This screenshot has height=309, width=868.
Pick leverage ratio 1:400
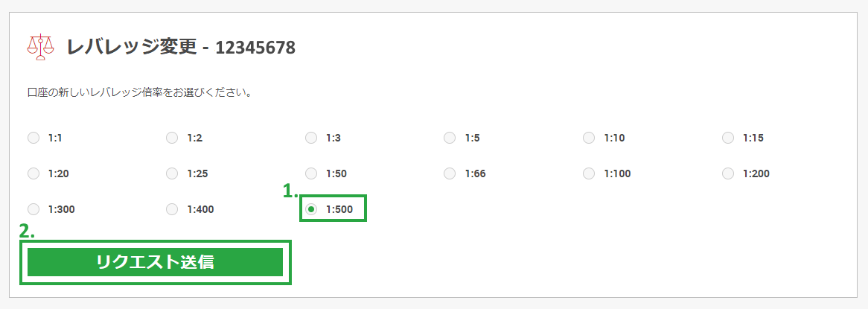(x=172, y=209)
